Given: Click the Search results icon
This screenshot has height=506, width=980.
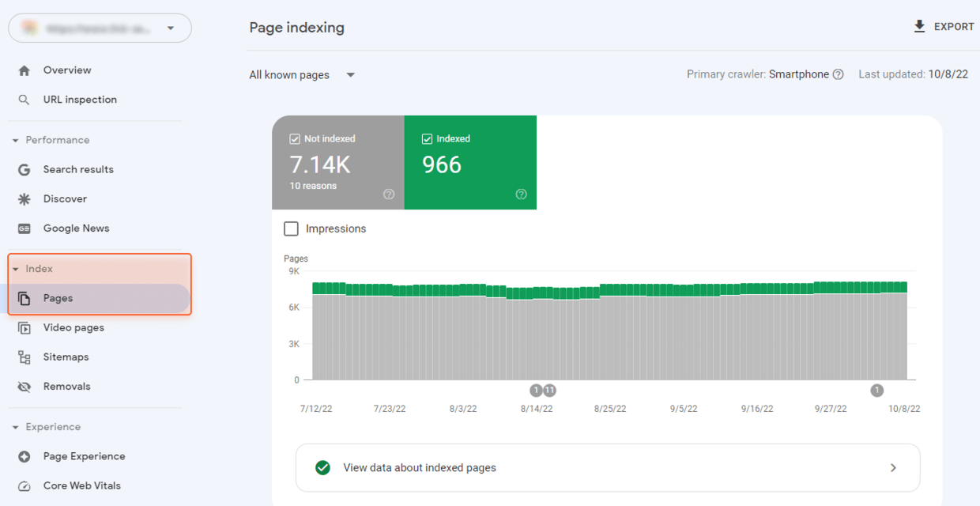Looking at the screenshot, I should (26, 168).
